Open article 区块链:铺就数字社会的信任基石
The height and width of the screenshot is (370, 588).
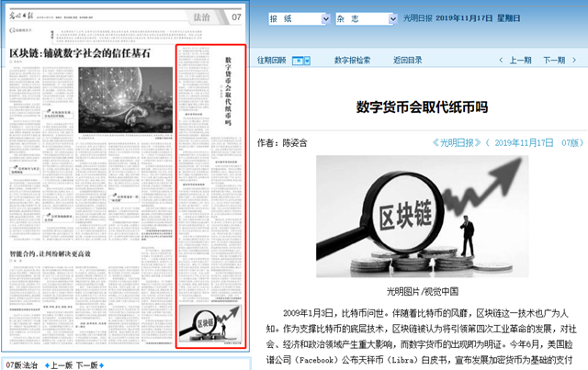point(79,52)
